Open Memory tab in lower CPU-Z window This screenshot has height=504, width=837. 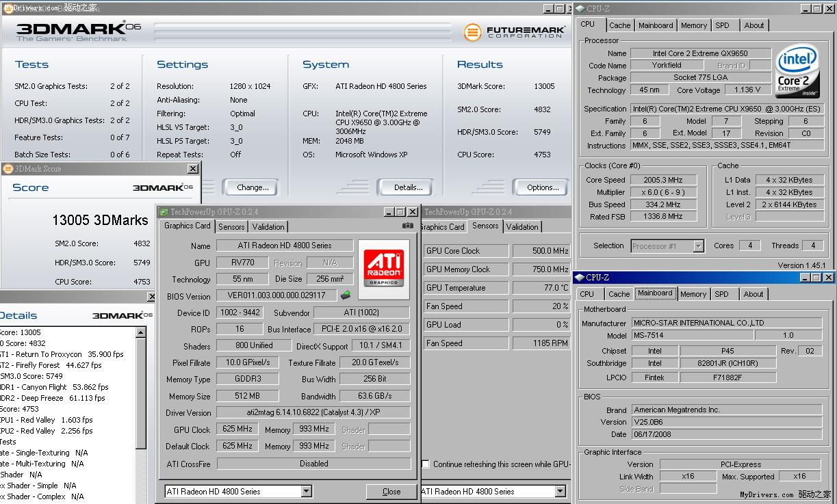pos(693,294)
